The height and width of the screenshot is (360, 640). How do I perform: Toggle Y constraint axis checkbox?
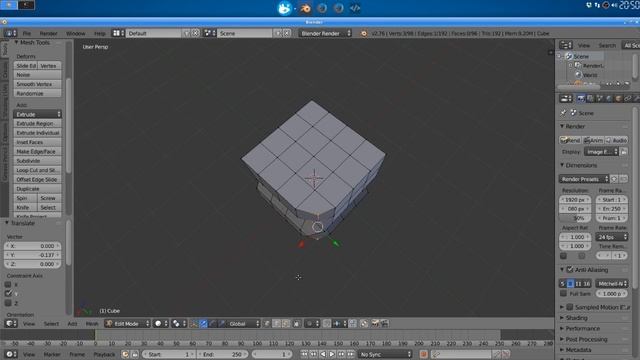point(8,293)
